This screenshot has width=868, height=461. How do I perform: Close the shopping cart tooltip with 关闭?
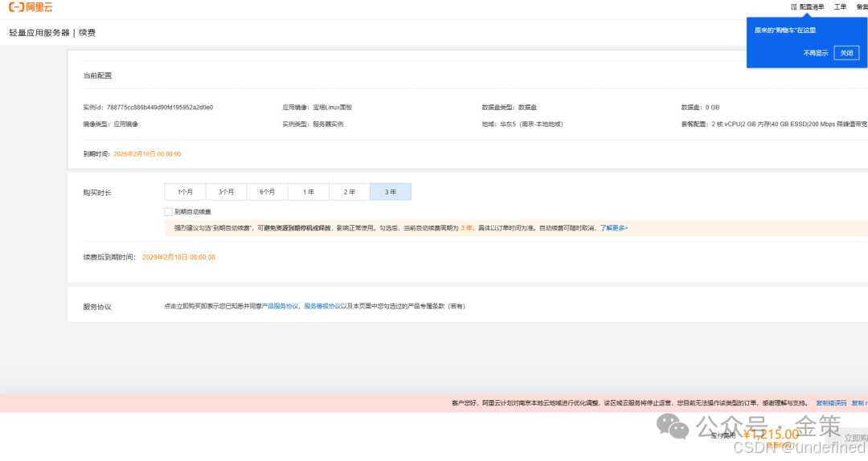pyautogui.click(x=846, y=53)
